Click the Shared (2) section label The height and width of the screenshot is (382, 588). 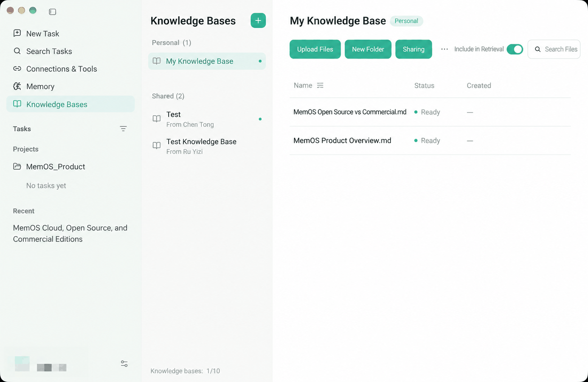point(168,96)
